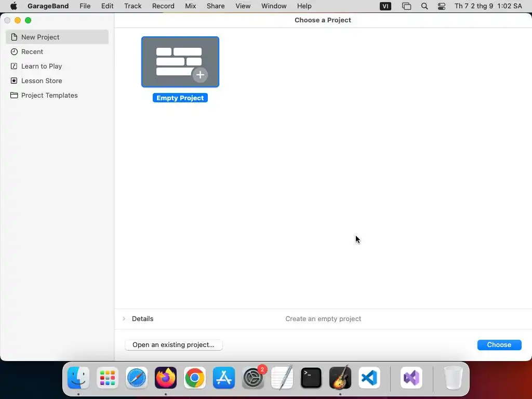Click the VI input source indicator

point(385,6)
